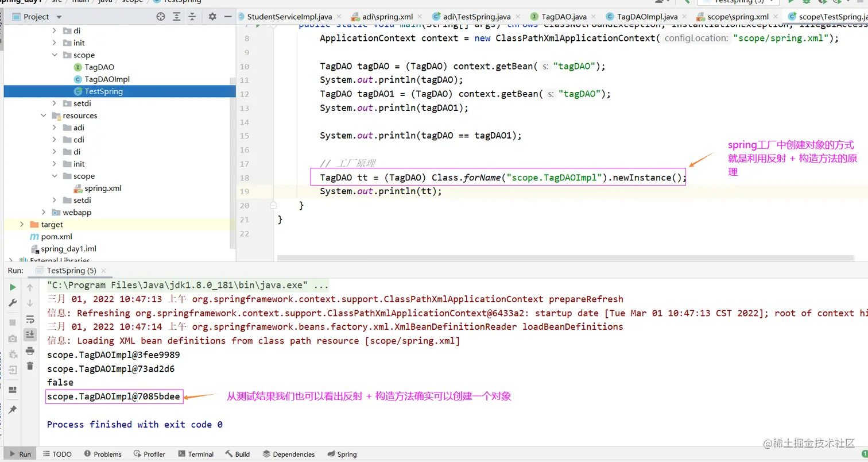This screenshot has width=868, height=462.
Task: Open the Spring tool window
Action: click(341, 454)
